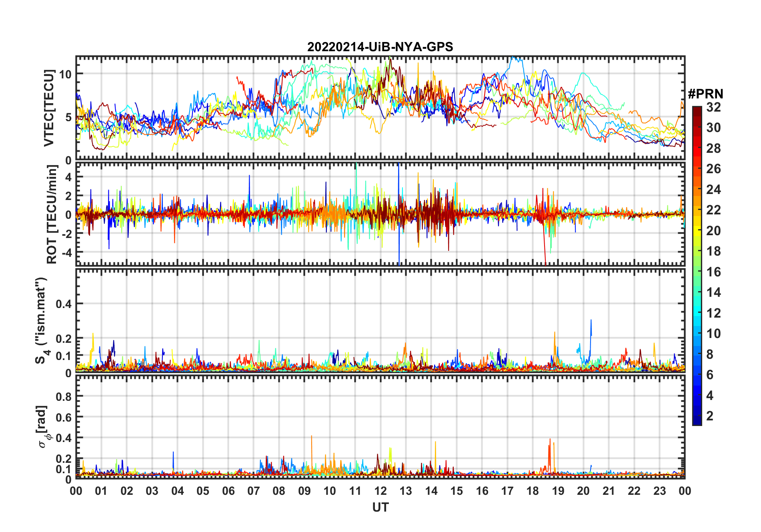Click the PRN colorbar strip
Image resolution: width=761 pixels, height=532 pixels.
697,266
